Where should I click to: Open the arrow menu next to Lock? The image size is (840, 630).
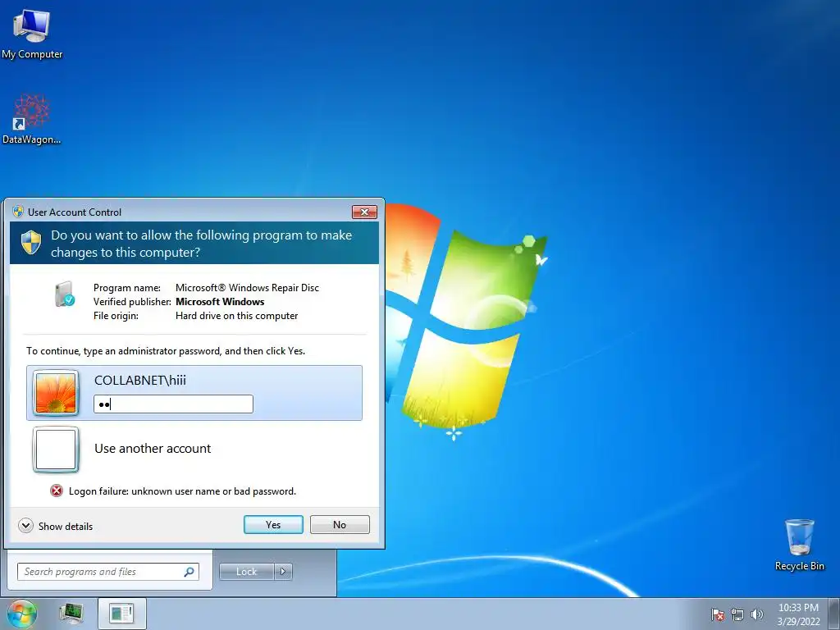pos(283,572)
